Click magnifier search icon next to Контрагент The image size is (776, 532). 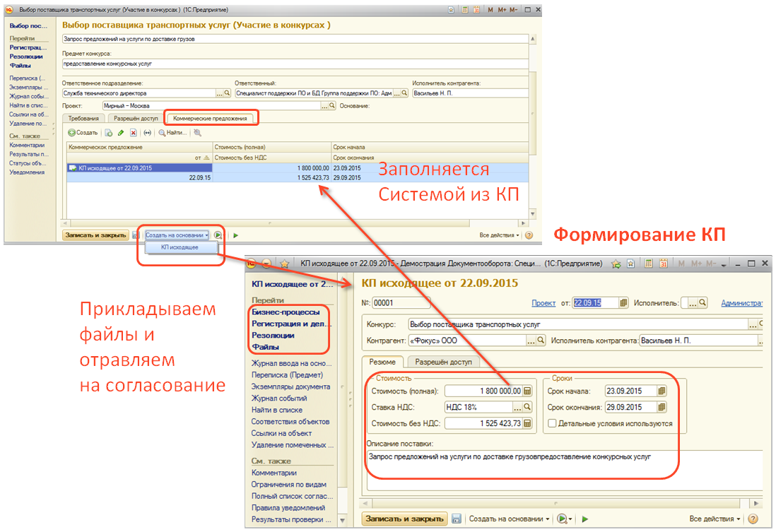tap(541, 341)
